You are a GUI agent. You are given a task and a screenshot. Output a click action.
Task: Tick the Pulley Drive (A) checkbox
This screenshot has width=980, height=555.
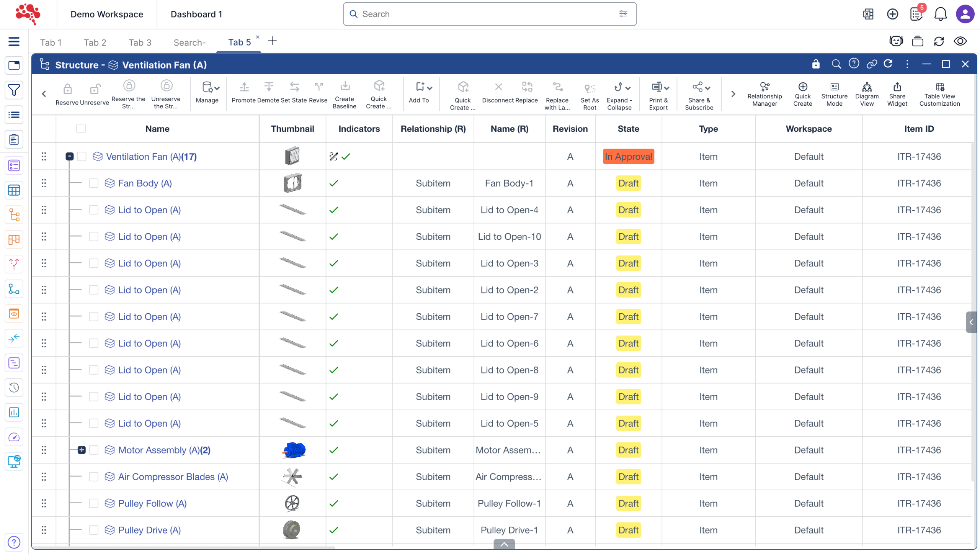pyautogui.click(x=93, y=530)
